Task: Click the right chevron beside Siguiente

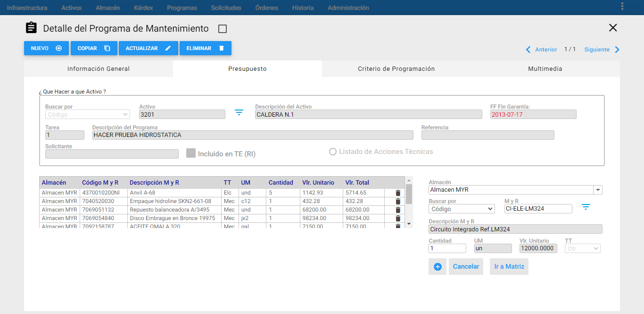Action: [x=617, y=50]
